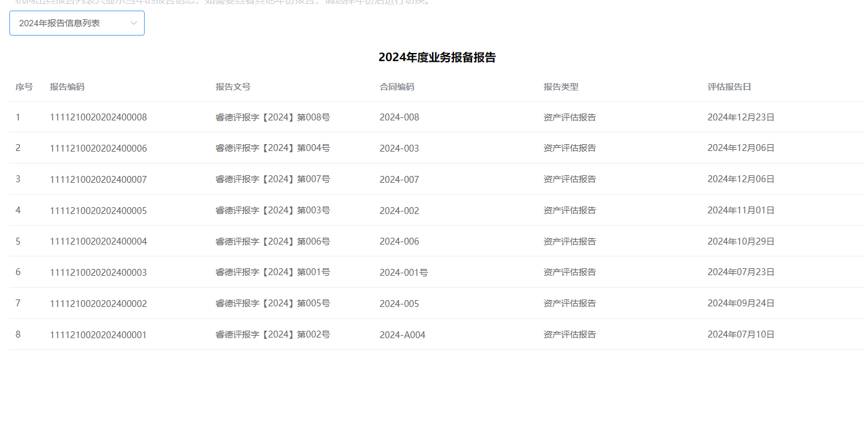Click the 2024年度业务报备报告 table title
The width and height of the screenshot is (868, 433).
[436, 57]
